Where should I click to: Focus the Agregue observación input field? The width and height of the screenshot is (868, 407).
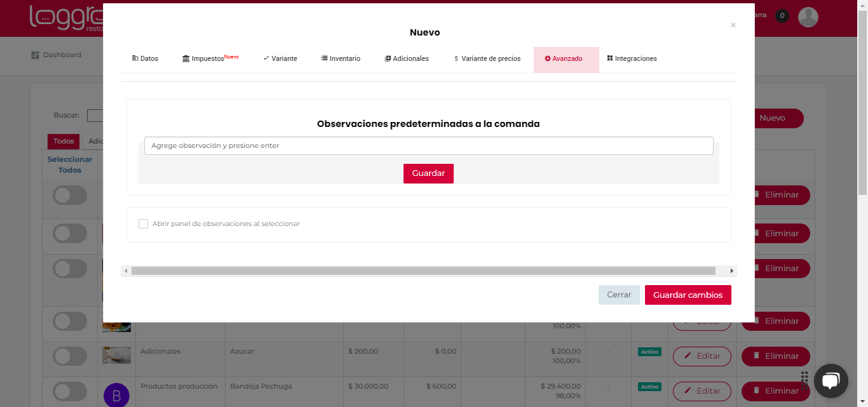pos(428,146)
